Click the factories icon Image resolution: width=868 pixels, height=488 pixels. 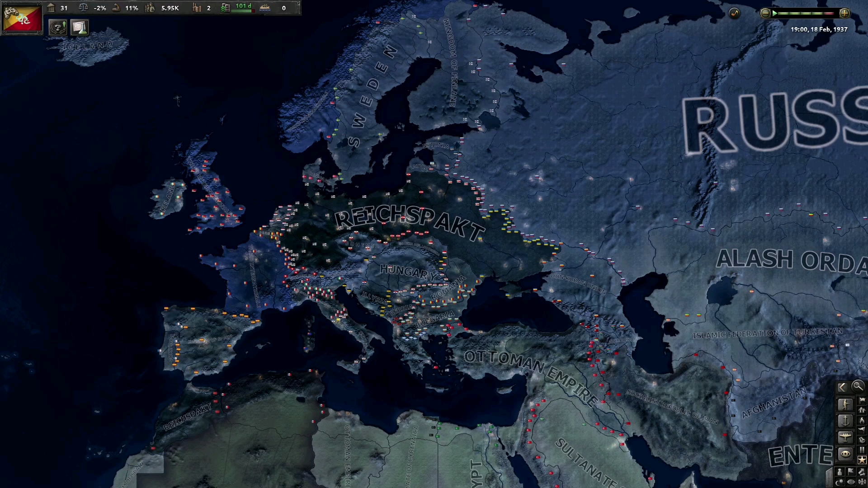[x=197, y=8]
